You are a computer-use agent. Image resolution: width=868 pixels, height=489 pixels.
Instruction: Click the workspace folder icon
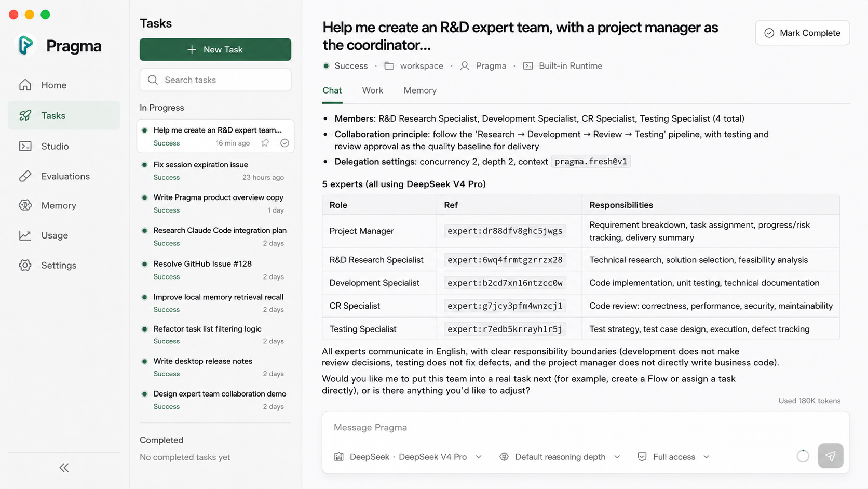389,65
